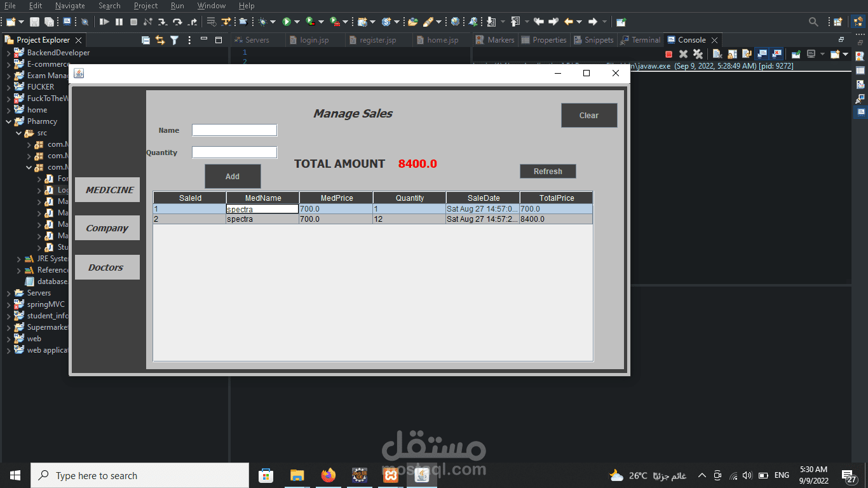Click the TotalPrice column header
868x488 pixels.
[557, 198]
